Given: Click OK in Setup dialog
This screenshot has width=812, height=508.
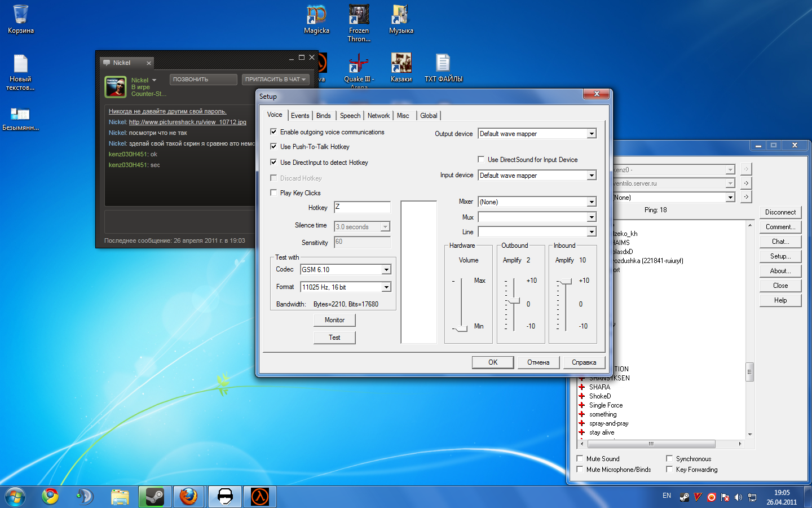Looking at the screenshot, I should (493, 362).
